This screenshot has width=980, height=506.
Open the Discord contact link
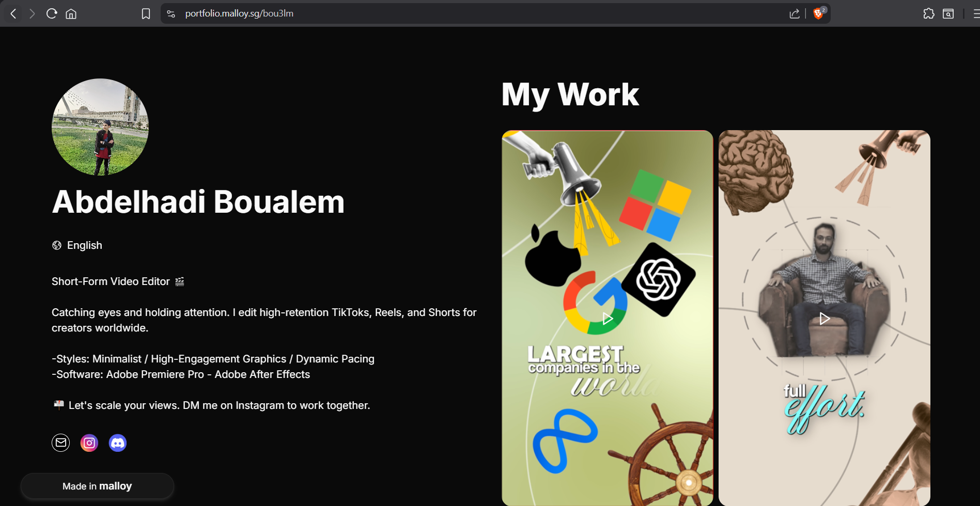(x=118, y=442)
